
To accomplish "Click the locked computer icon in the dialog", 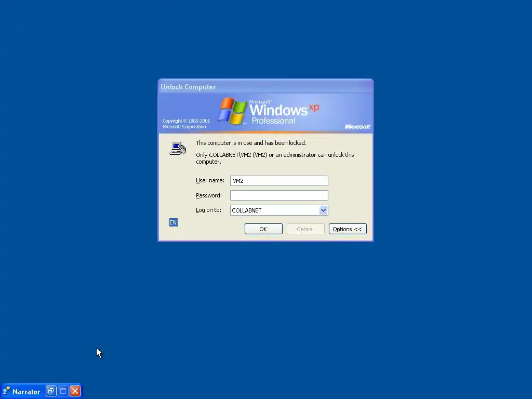I will tap(178, 148).
